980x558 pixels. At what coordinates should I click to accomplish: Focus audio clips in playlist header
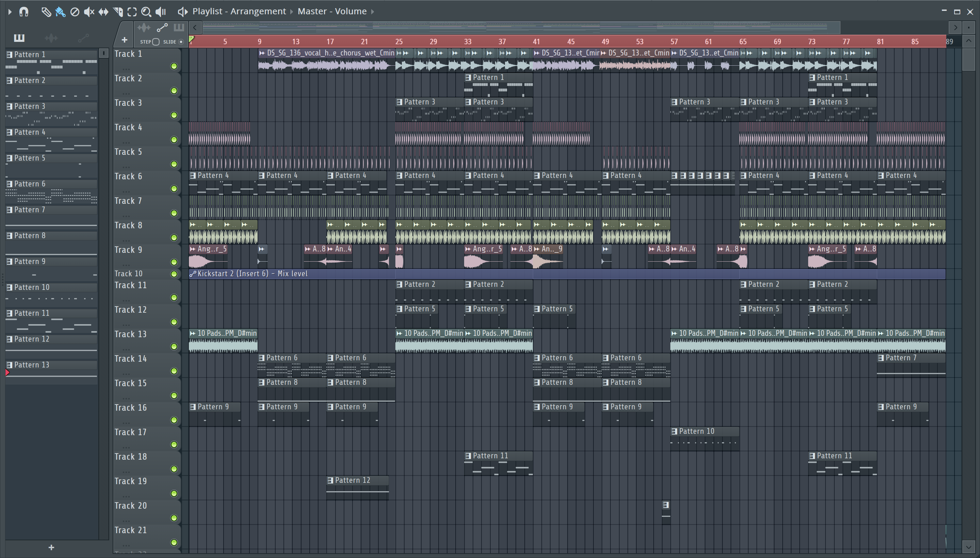click(144, 28)
